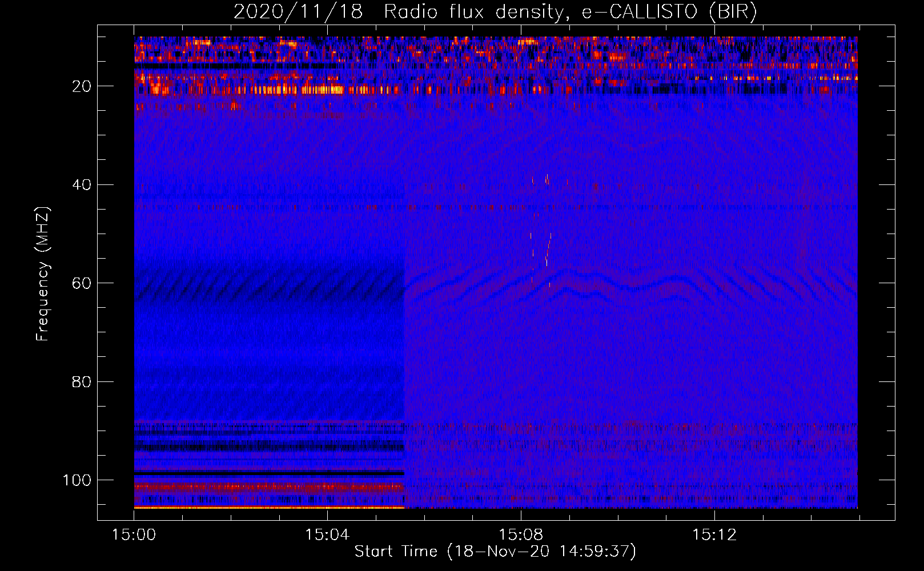
Task: Click the 'Frequency (MHZ)' axis label
Action: coord(43,274)
